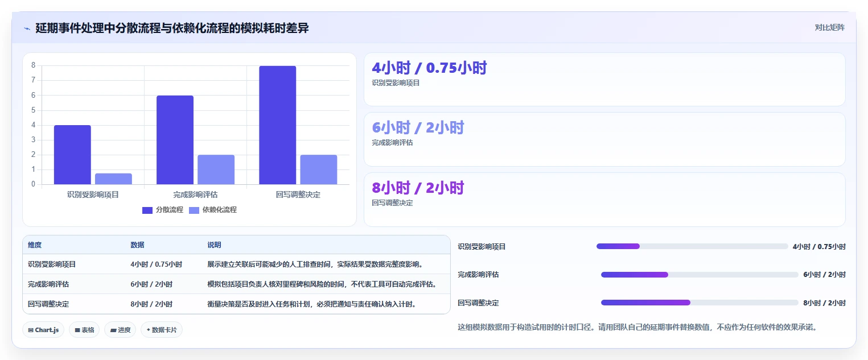Click the 识别受影响项目 progress bar

pyautogui.click(x=692, y=246)
